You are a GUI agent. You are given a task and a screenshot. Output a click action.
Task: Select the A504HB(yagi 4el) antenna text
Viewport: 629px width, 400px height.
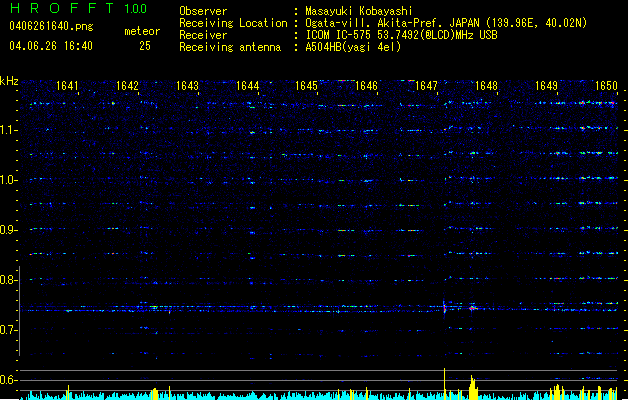[x=353, y=47]
